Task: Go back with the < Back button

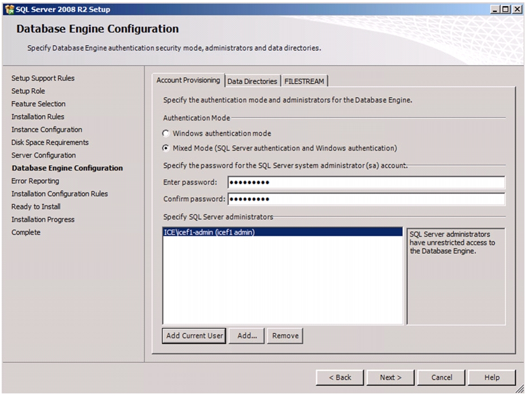Action: point(340,378)
